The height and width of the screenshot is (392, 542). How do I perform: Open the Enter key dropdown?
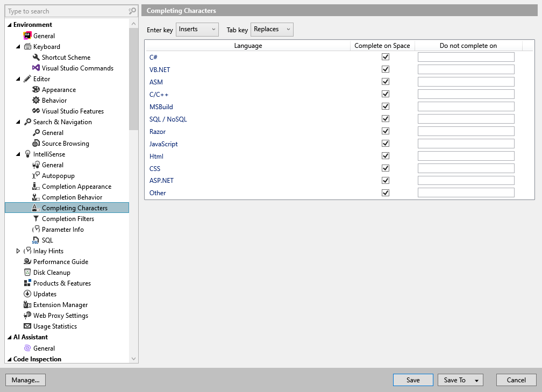pos(197,30)
